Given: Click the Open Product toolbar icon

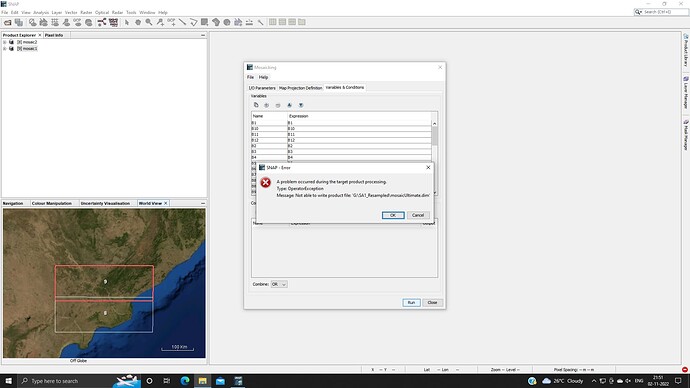Looking at the screenshot, I should point(7,22).
